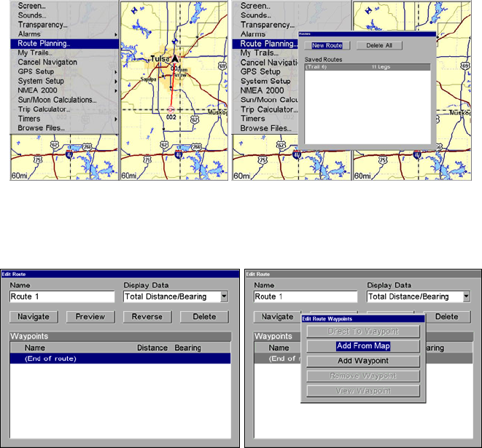Open Browse Files... in the menu beside the Tulsa map
Image resolution: width=482 pixels, height=448 pixels.
41,128
